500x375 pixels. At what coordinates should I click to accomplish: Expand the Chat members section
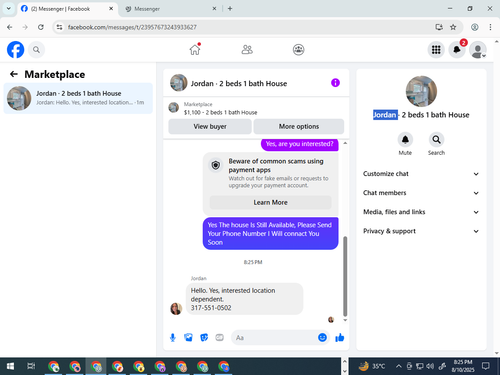421,193
